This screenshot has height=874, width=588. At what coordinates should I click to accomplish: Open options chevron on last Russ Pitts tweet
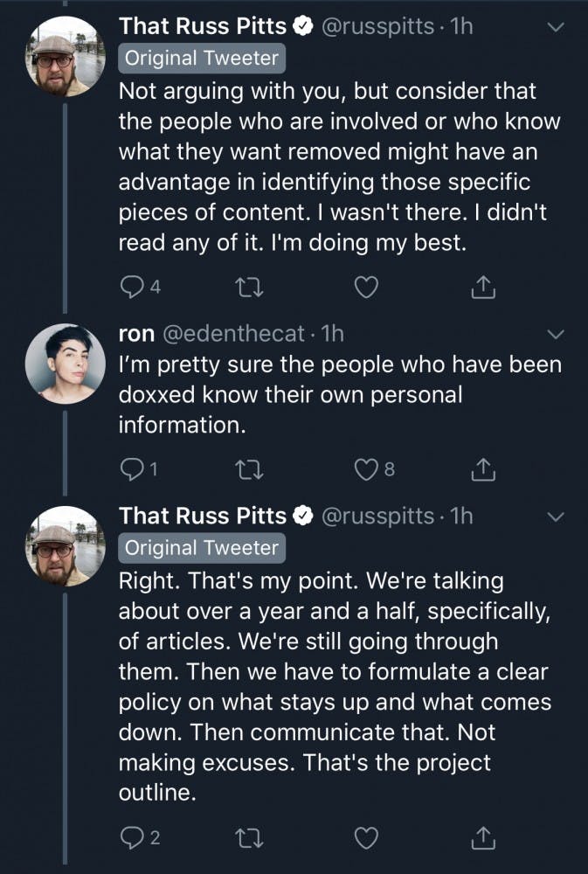coord(556,517)
